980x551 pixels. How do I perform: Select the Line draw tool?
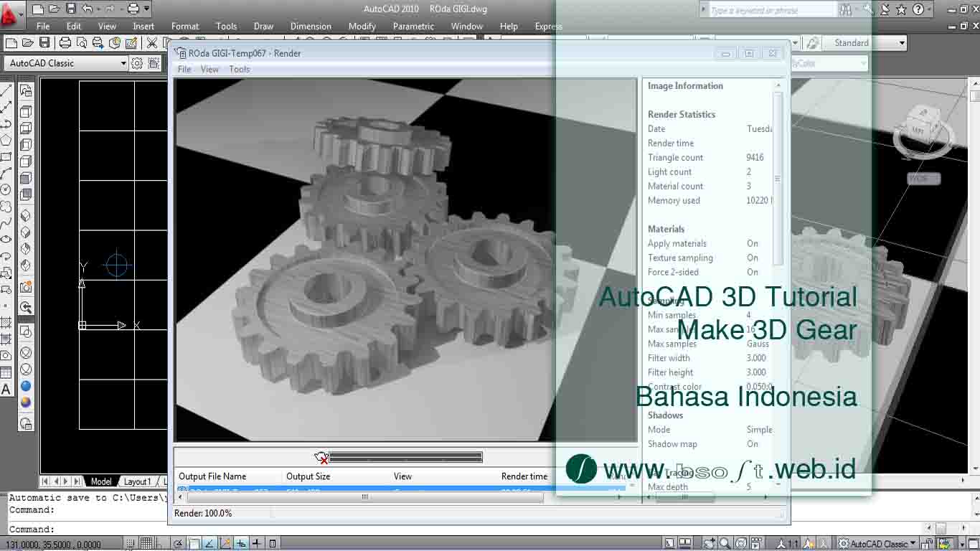click(6, 90)
